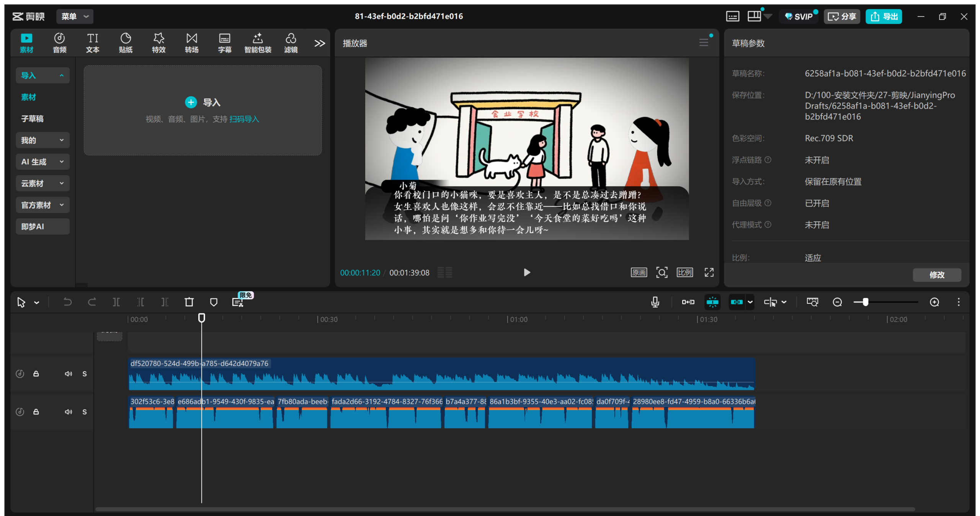980x516 pixels.
Task: Click the 扫码导入 link
Action: coord(244,119)
